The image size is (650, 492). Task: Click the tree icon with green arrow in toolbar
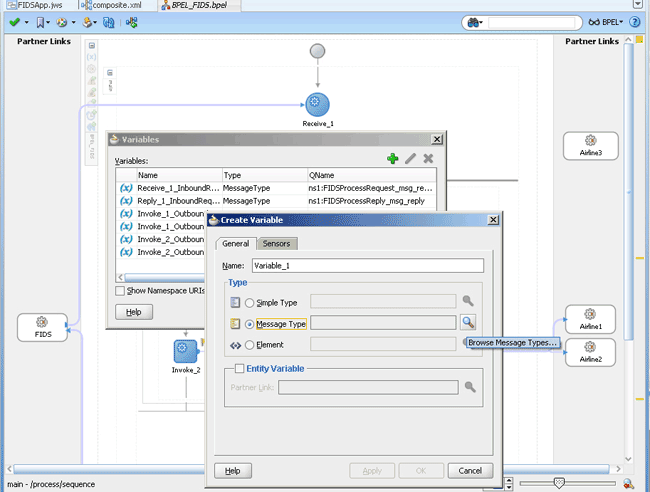132,22
